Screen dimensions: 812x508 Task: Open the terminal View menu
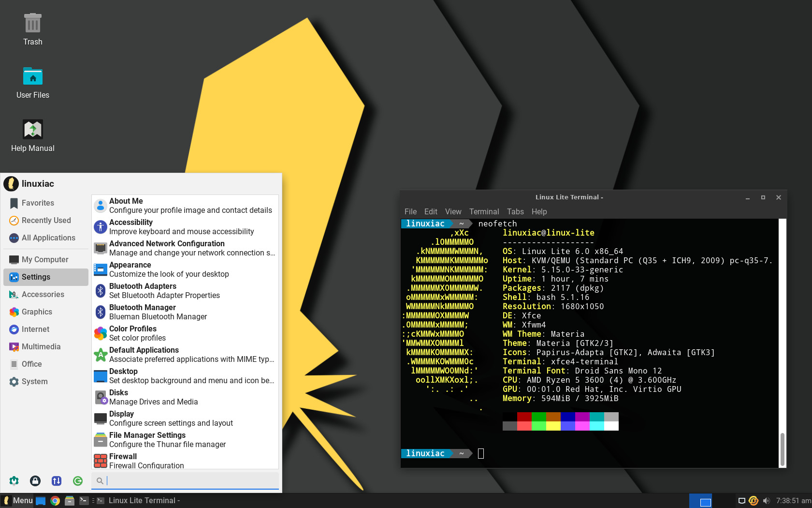pyautogui.click(x=453, y=212)
